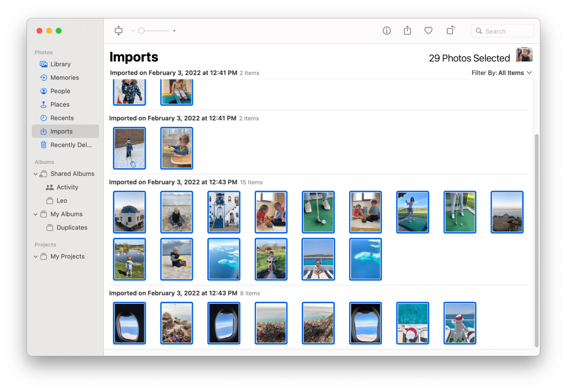Open the Filter By dropdown menu
This screenshot has width=567, height=392.
(x=501, y=72)
